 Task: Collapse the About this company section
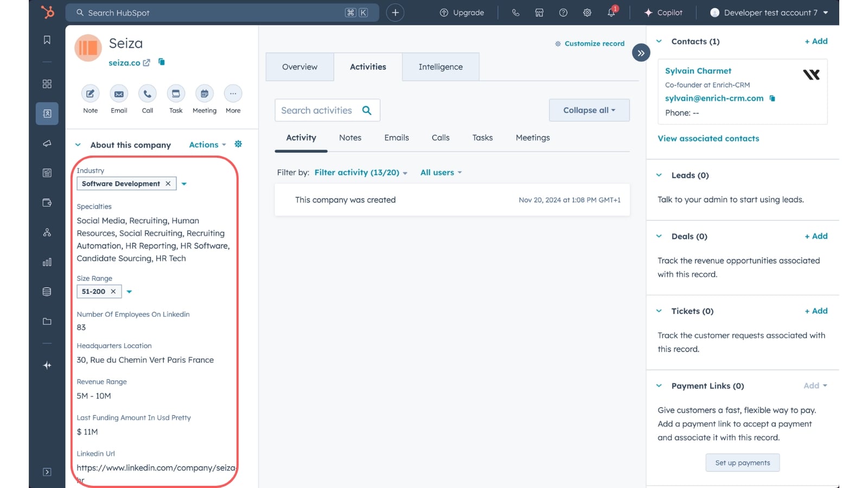point(78,145)
